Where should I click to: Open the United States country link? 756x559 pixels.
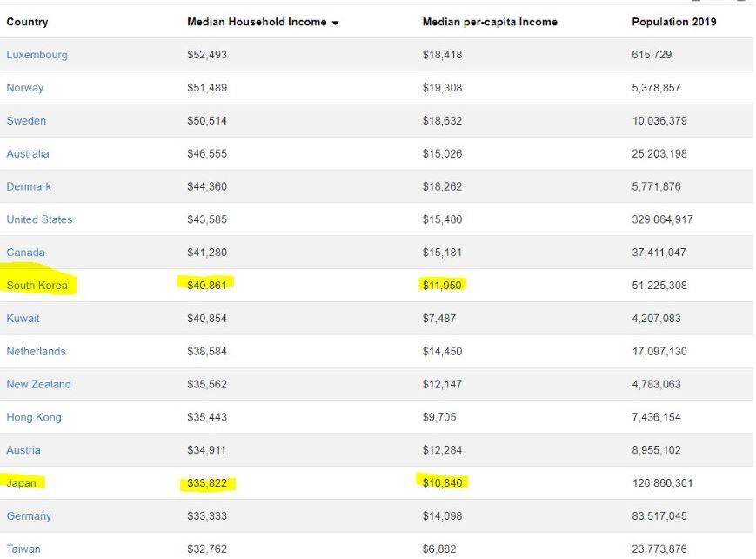click(39, 220)
